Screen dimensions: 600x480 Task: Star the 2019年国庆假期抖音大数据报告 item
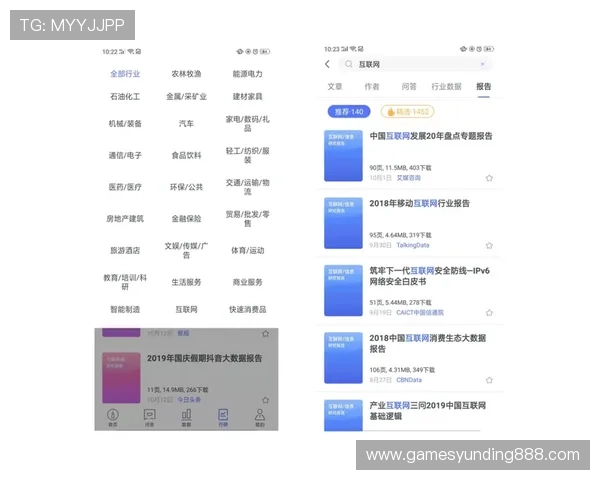point(266,400)
